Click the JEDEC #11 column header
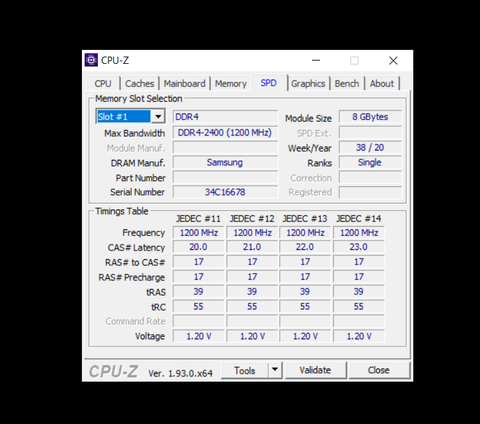480x424 pixels. click(198, 219)
